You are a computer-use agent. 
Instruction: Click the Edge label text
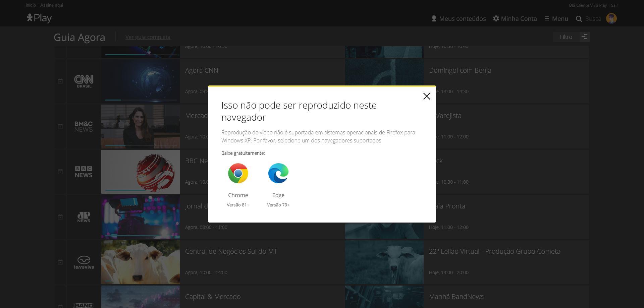click(x=278, y=195)
